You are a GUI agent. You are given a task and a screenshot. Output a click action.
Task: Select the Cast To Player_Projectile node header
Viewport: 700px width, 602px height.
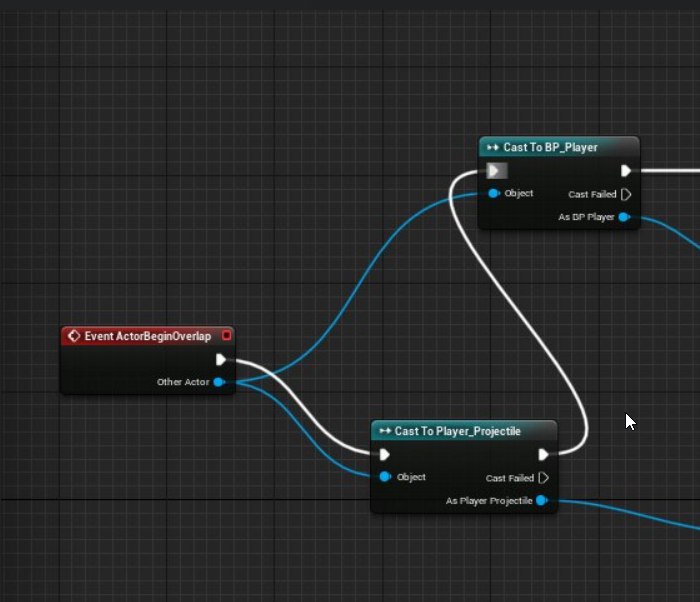click(464, 431)
